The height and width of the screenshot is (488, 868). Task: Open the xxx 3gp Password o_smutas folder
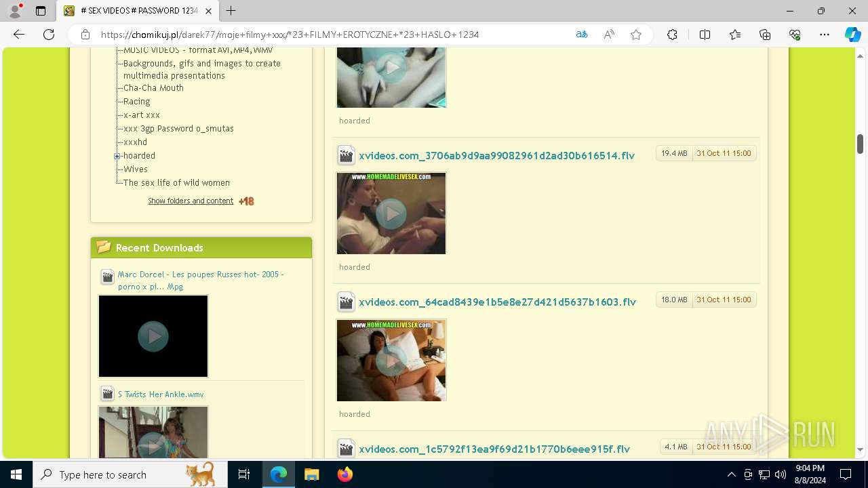click(x=178, y=129)
